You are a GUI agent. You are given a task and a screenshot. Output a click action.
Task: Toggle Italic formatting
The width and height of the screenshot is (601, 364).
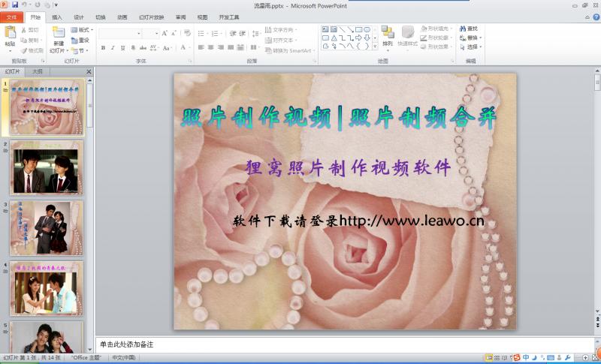point(113,48)
